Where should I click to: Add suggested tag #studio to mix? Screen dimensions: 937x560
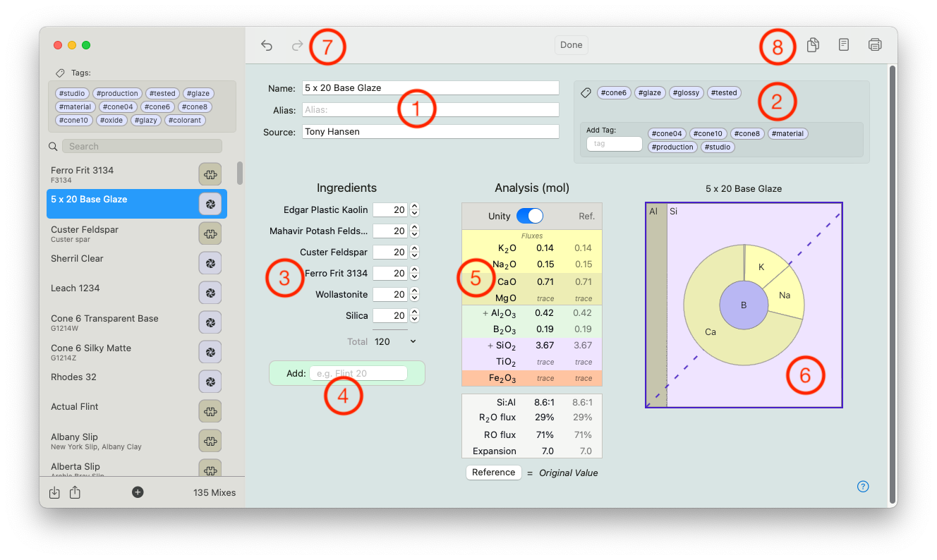pos(718,147)
